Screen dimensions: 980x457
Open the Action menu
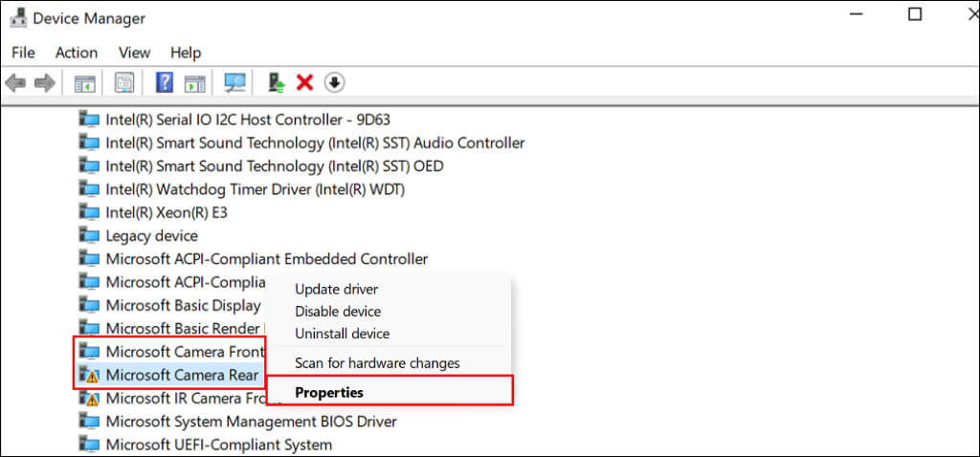(77, 53)
